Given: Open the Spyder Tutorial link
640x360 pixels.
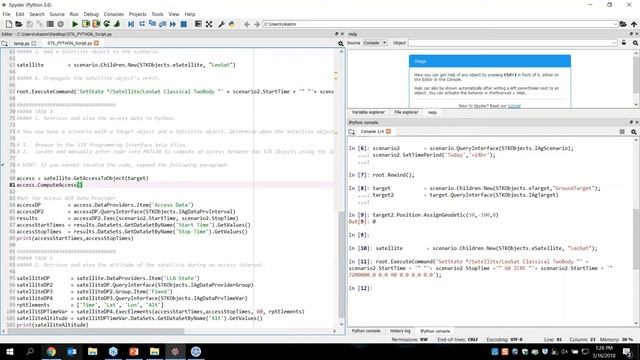Looking at the screenshot, I should click(x=514, y=106).
